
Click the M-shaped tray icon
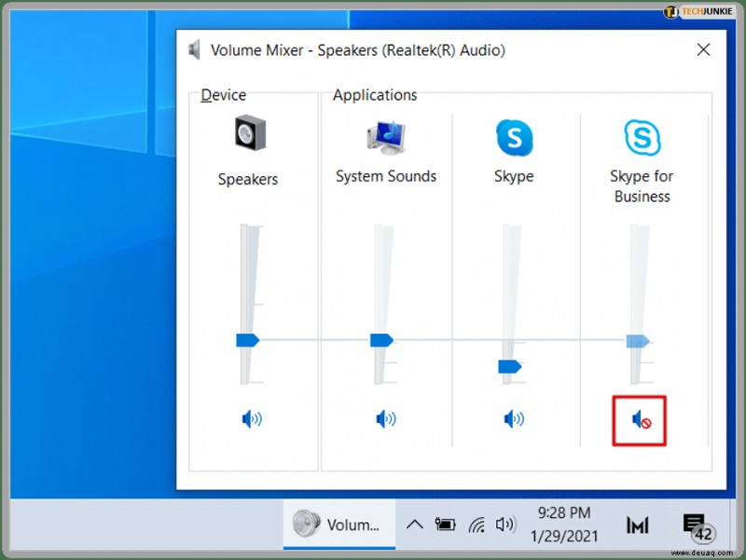coord(638,526)
